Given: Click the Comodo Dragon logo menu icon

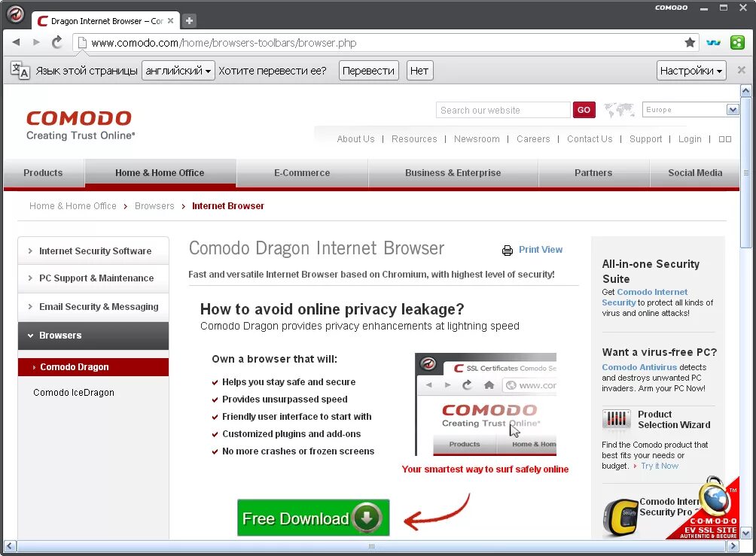Looking at the screenshot, I should click(15, 14).
